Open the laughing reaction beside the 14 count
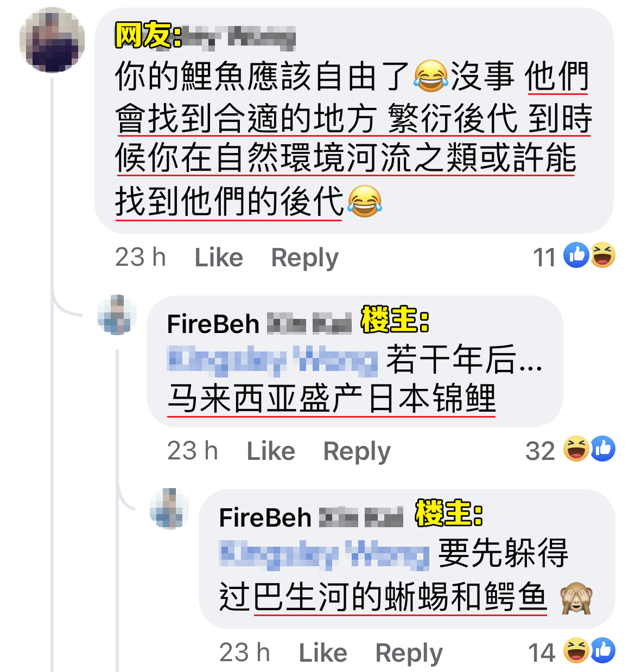 point(576,650)
